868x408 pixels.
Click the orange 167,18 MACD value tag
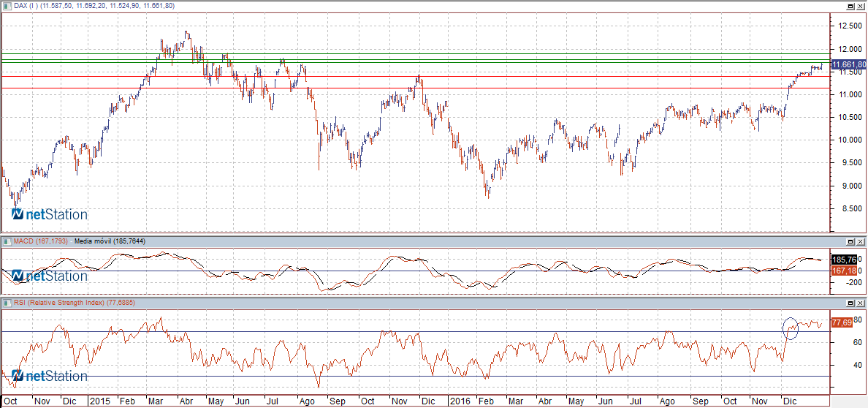tap(844, 271)
